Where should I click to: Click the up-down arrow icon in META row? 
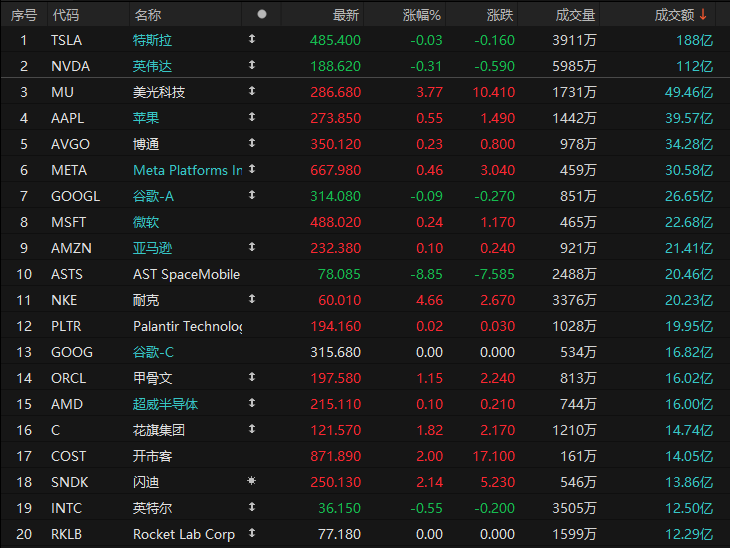pyautogui.click(x=252, y=169)
